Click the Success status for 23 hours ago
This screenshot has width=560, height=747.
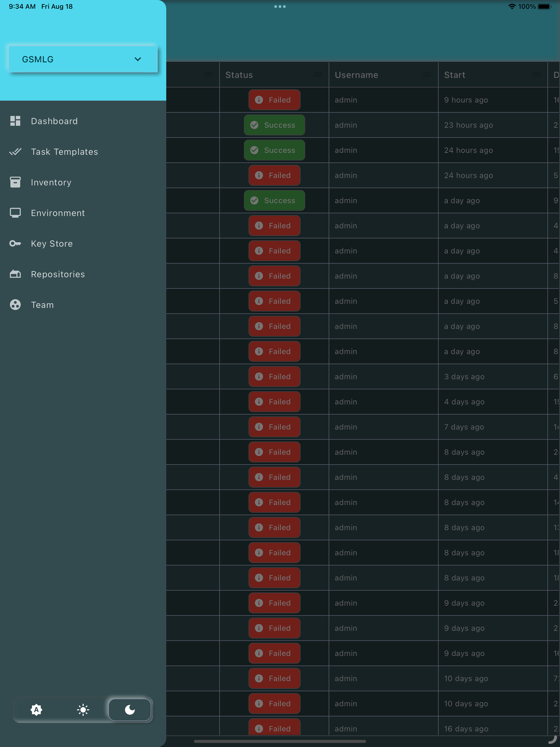pos(274,125)
